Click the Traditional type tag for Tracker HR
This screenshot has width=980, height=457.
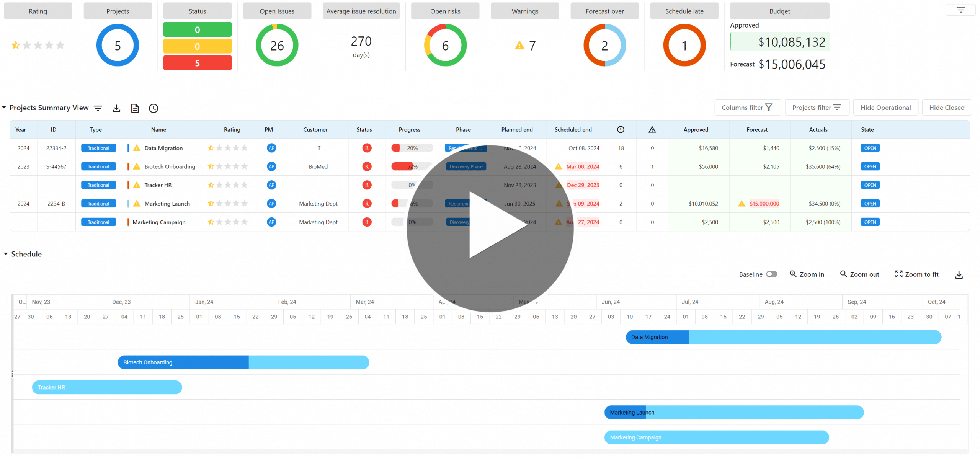98,185
